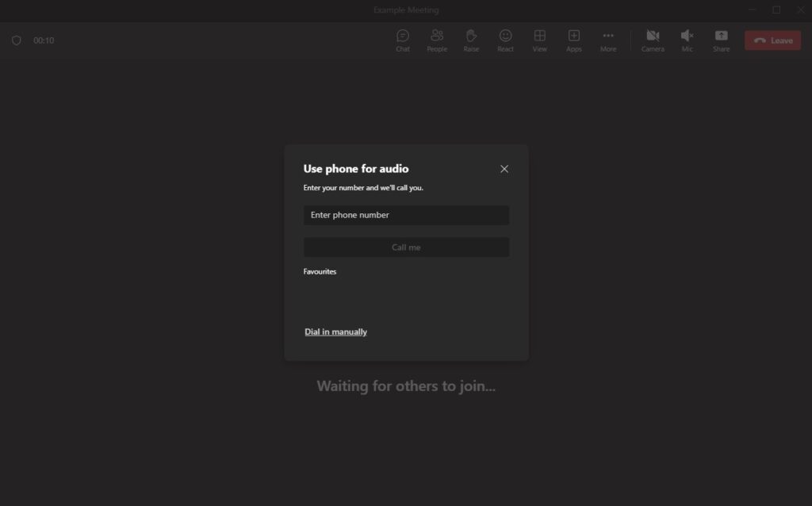Open the Apps menu
This screenshot has height=506, width=812.
coord(573,40)
